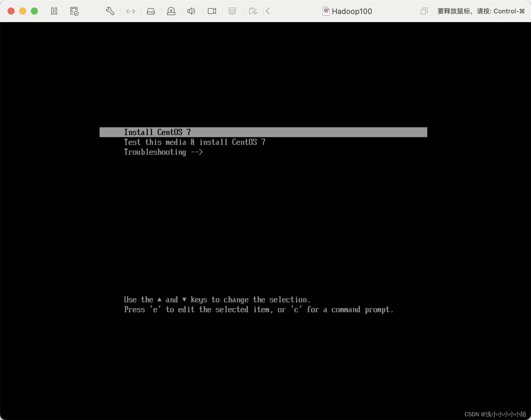The width and height of the screenshot is (531, 420).
Task: Collapse toolbar with left chevron
Action: [268, 11]
